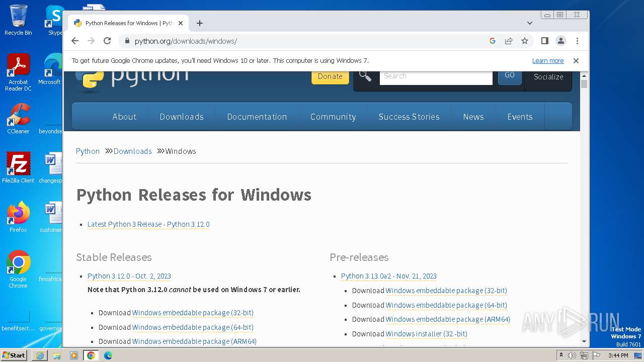Viewport: 644px width, 362px height.
Task: Share this page icon
Action: point(509,41)
